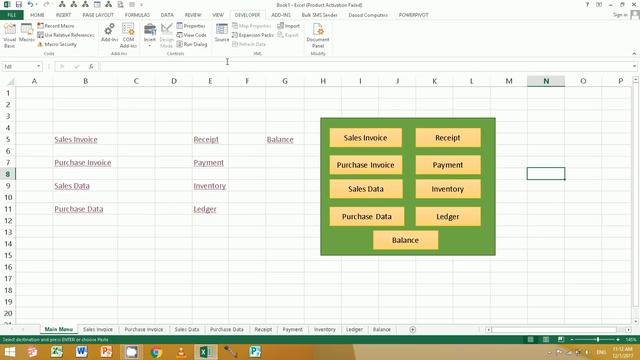The image size is (640, 360).
Task: Open the Add-Ins manager
Action: (109, 33)
